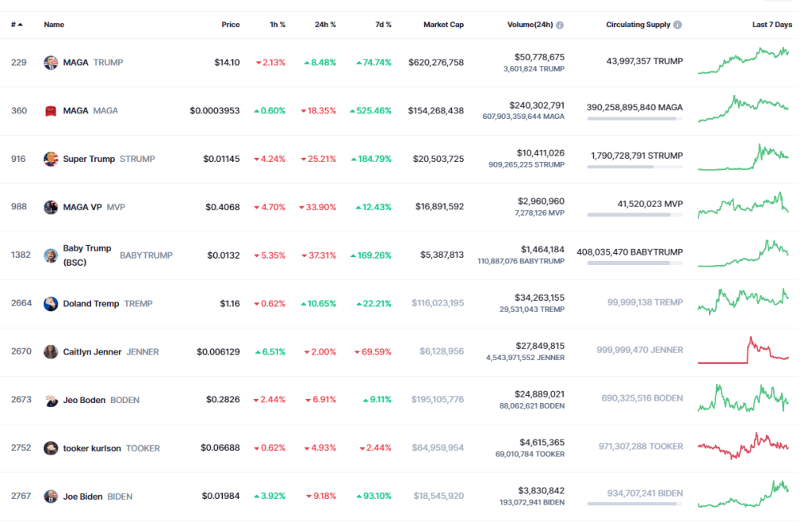Sort by Market Cap column header

pos(444,25)
